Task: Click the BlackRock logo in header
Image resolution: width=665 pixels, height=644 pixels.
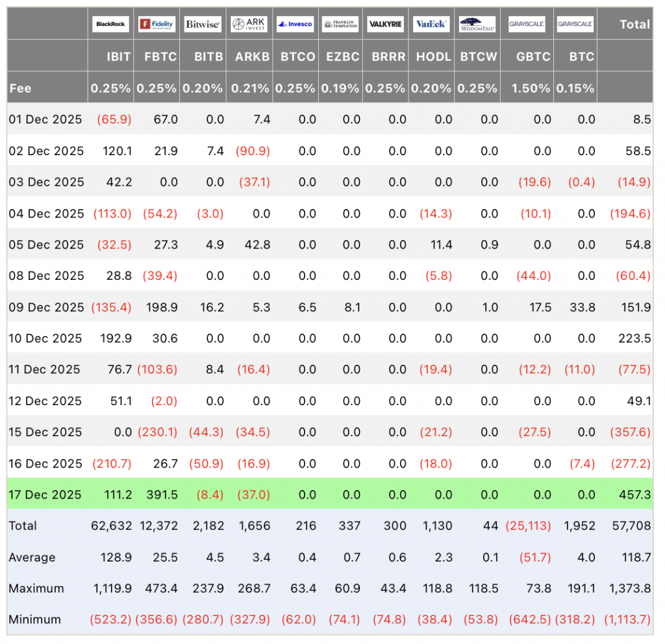Action: pyautogui.click(x=110, y=24)
